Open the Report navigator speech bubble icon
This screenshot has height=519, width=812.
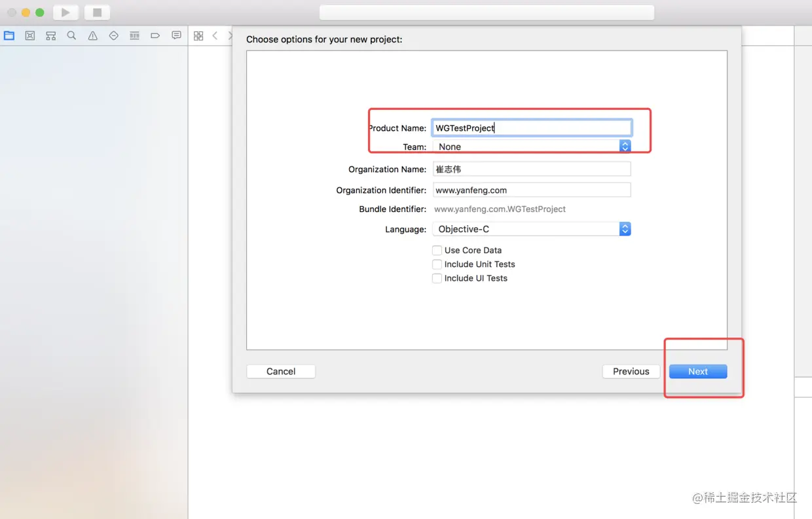[x=176, y=36]
